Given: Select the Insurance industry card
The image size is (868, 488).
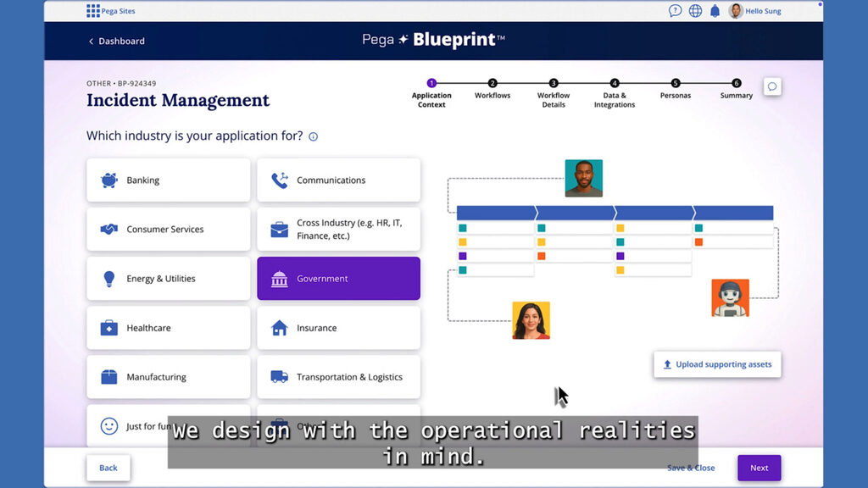Looking at the screenshot, I should coord(338,328).
